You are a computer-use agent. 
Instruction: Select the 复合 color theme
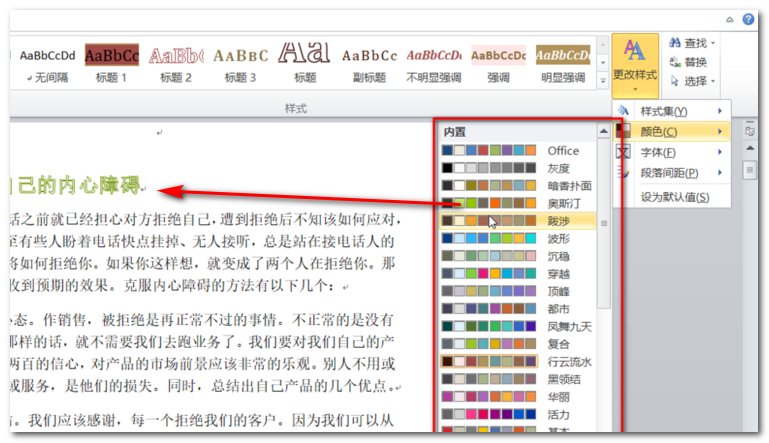pyautogui.click(x=517, y=344)
